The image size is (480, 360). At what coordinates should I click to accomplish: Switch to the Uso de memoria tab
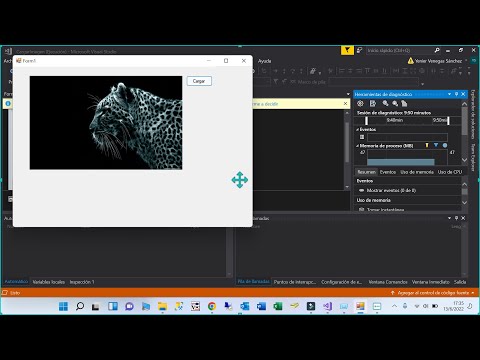click(x=417, y=172)
